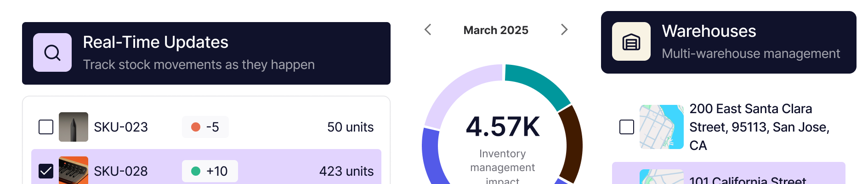The image size is (868, 184).
Task: Open the SKU-028 keyboard product image
Action: pyautogui.click(x=74, y=171)
